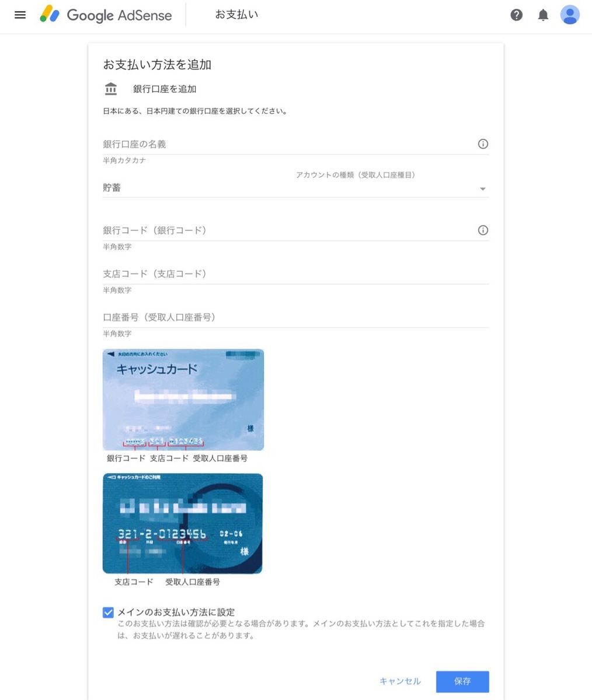Click the Google AdSense logo

[106, 15]
